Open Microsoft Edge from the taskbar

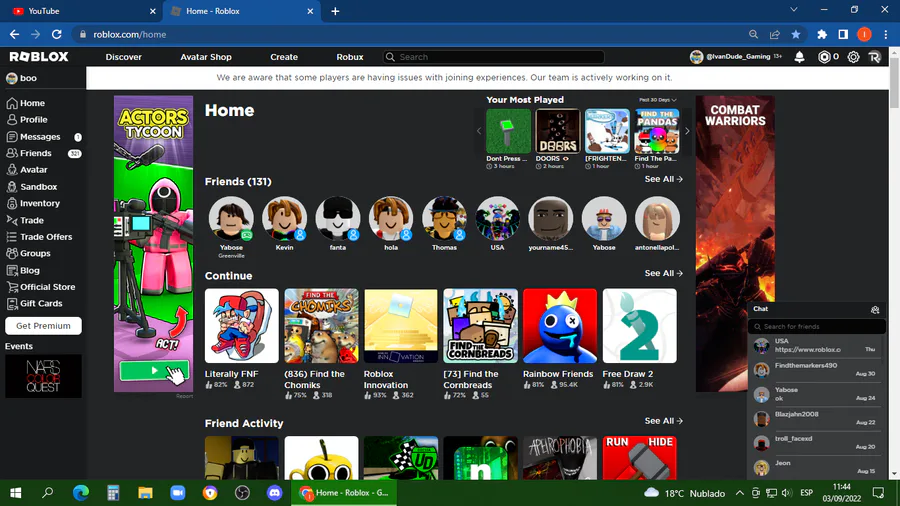click(x=81, y=493)
